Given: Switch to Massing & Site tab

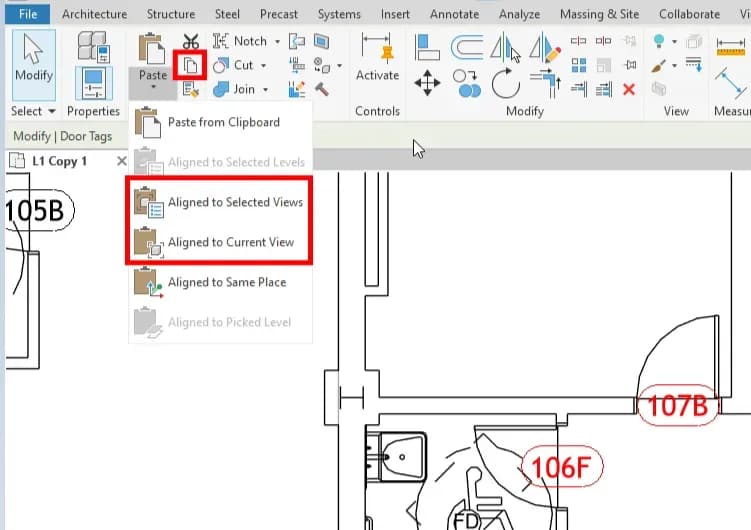Looking at the screenshot, I should point(599,14).
